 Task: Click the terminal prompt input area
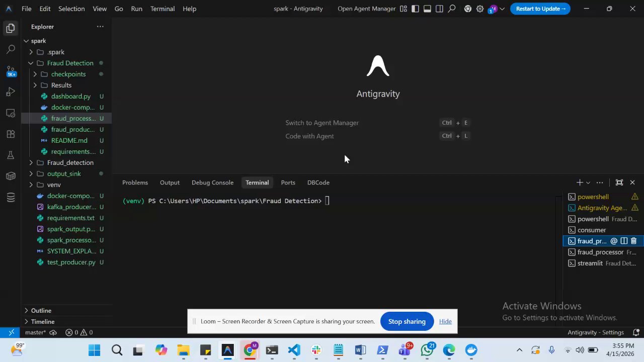[327, 201]
